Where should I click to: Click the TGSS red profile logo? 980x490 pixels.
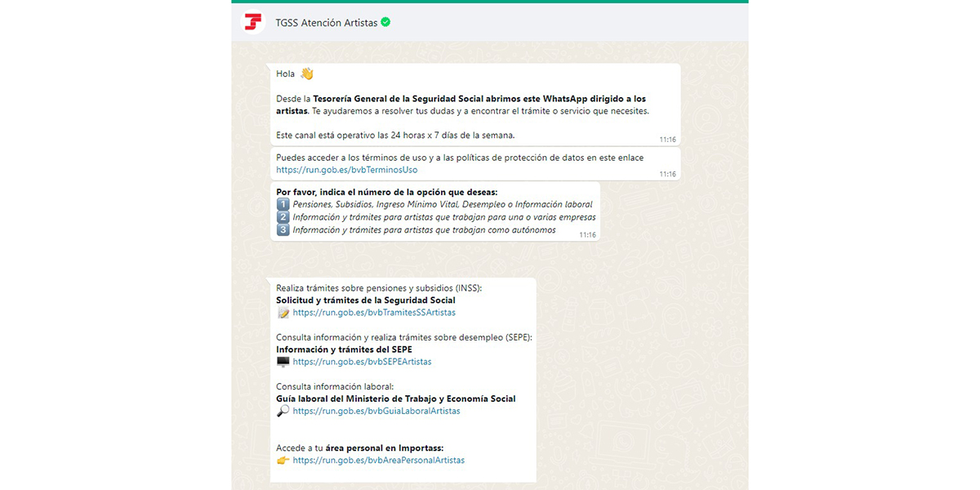coord(254,22)
